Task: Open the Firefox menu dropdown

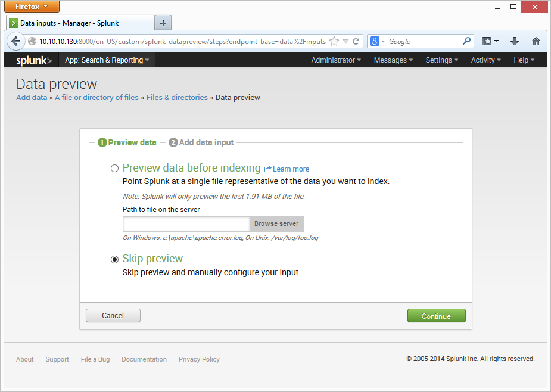Action: click(32, 7)
